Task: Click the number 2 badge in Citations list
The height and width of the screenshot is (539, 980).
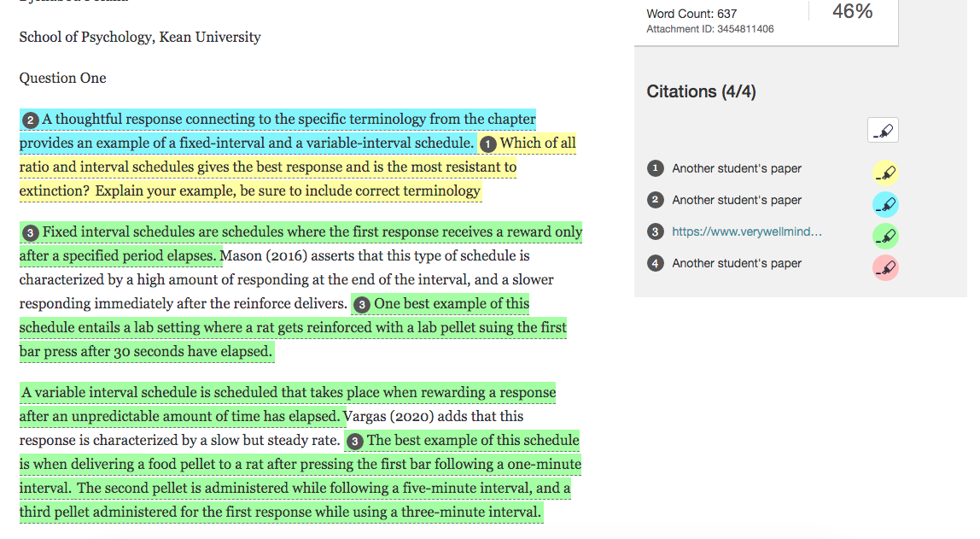Action: click(655, 200)
